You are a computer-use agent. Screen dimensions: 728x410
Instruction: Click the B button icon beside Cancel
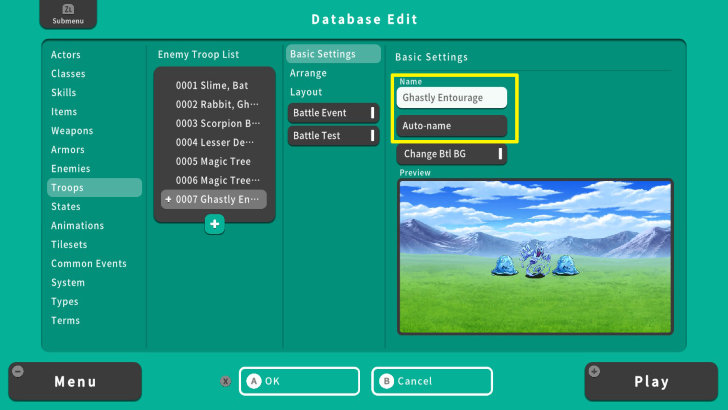[x=387, y=381]
